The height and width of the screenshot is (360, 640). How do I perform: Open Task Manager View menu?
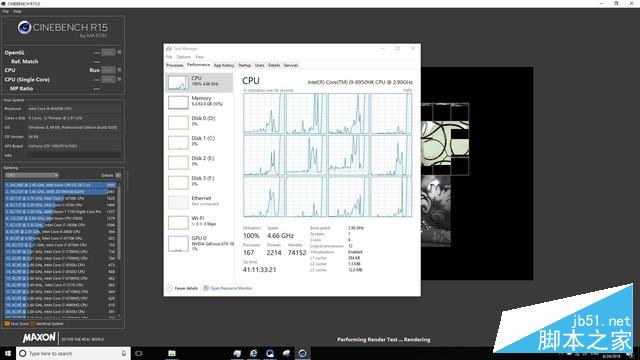coord(199,57)
